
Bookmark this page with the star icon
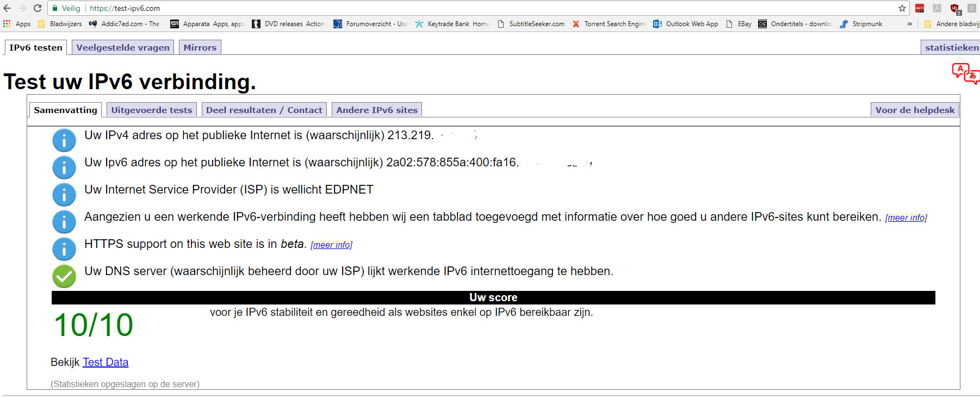(x=902, y=8)
